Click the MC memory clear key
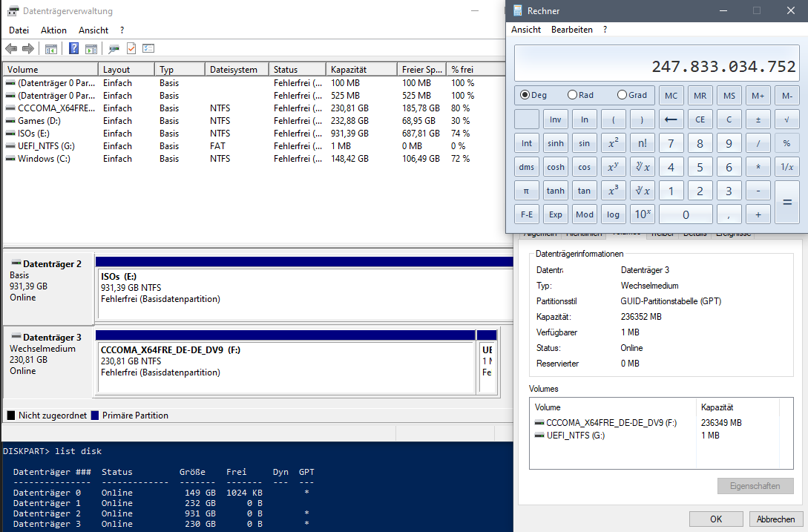The height and width of the screenshot is (532, 808). tap(671, 96)
